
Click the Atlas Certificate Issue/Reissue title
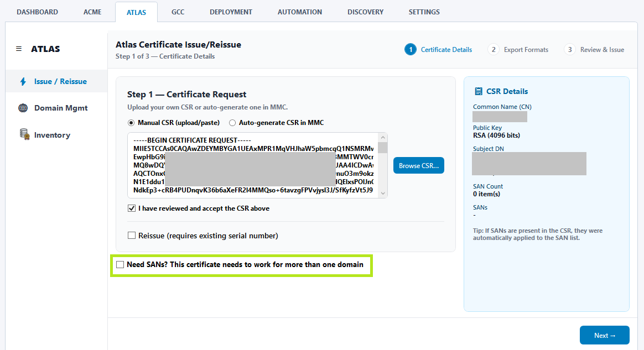click(178, 44)
